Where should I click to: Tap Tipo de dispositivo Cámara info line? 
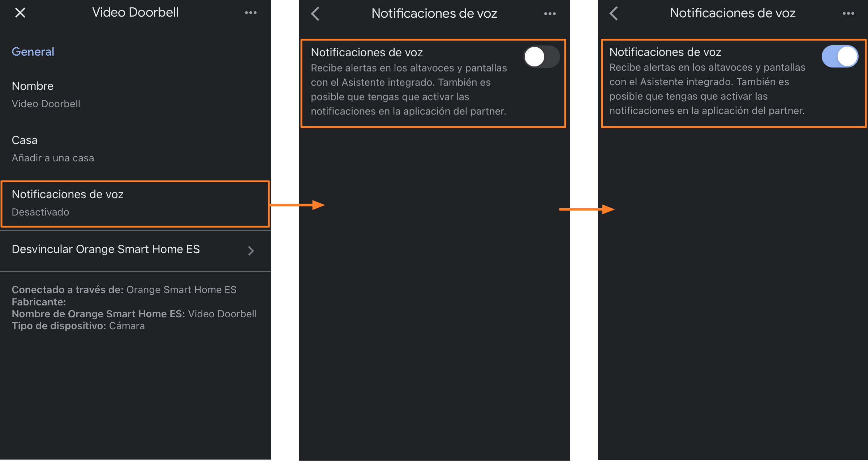tap(78, 326)
